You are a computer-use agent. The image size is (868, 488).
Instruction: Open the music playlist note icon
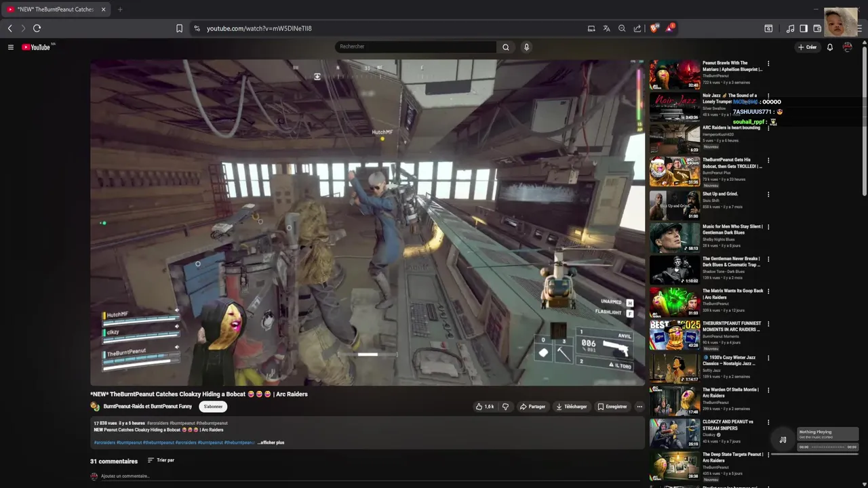(x=790, y=28)
